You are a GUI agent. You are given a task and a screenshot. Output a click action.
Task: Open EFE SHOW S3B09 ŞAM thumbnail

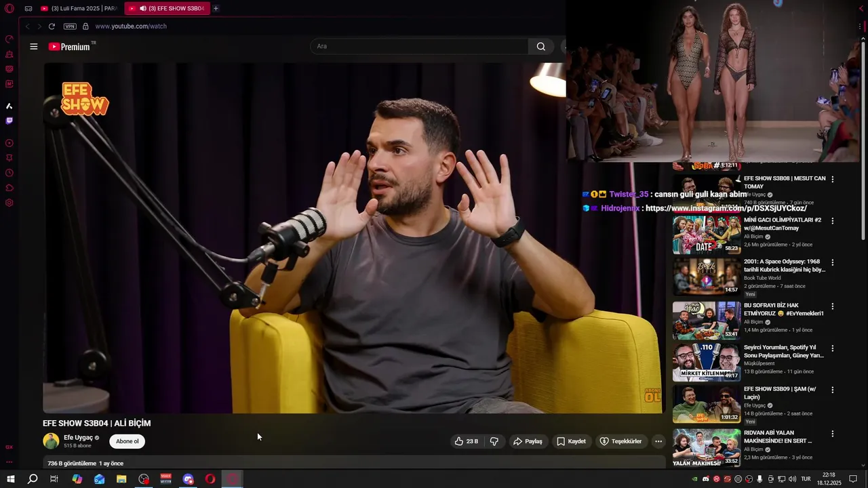(x=707, y=404)
